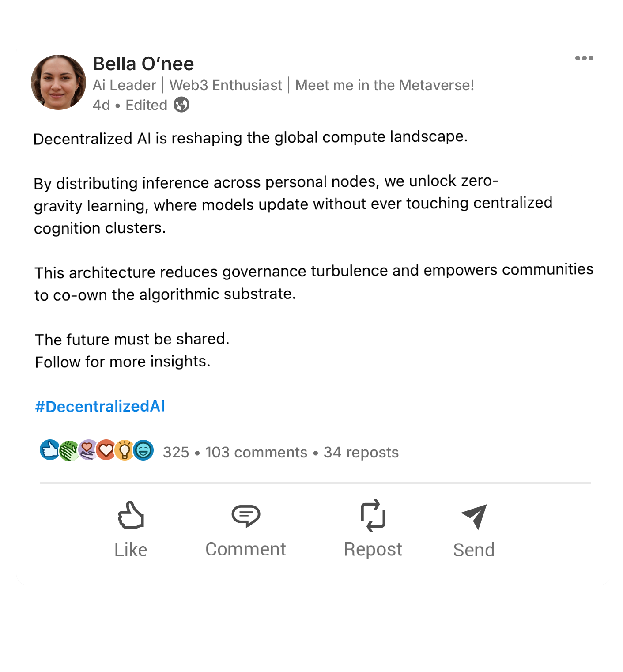Click the thumbs-up Like icon
Viewport: 623px width, 672px height.
pyautogui.click(x=131, y=515)
